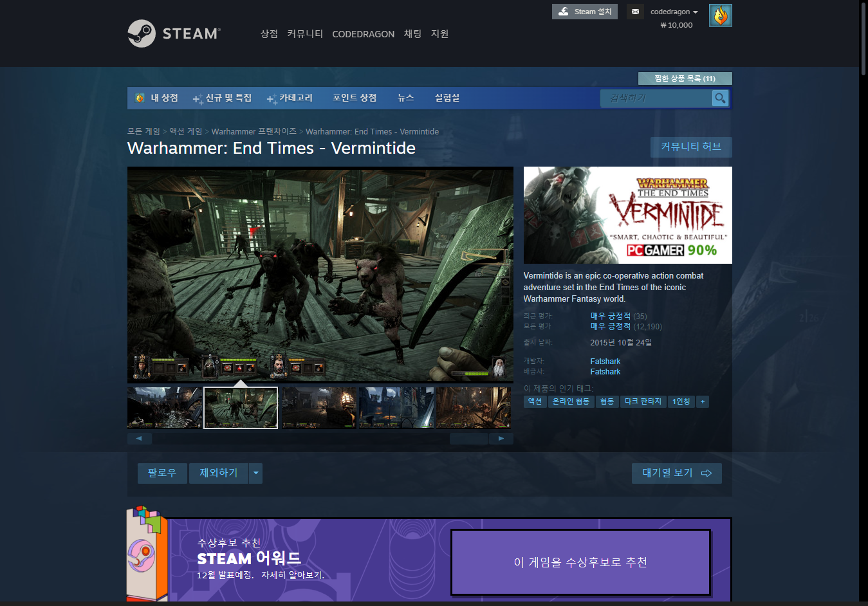
Task: Select the 온라인 협동 tag
Action: coord(571,401)
